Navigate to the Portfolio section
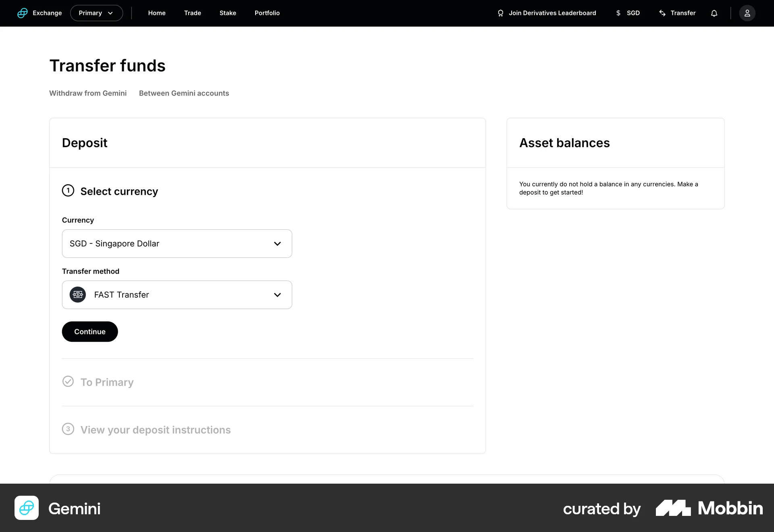 267,13
